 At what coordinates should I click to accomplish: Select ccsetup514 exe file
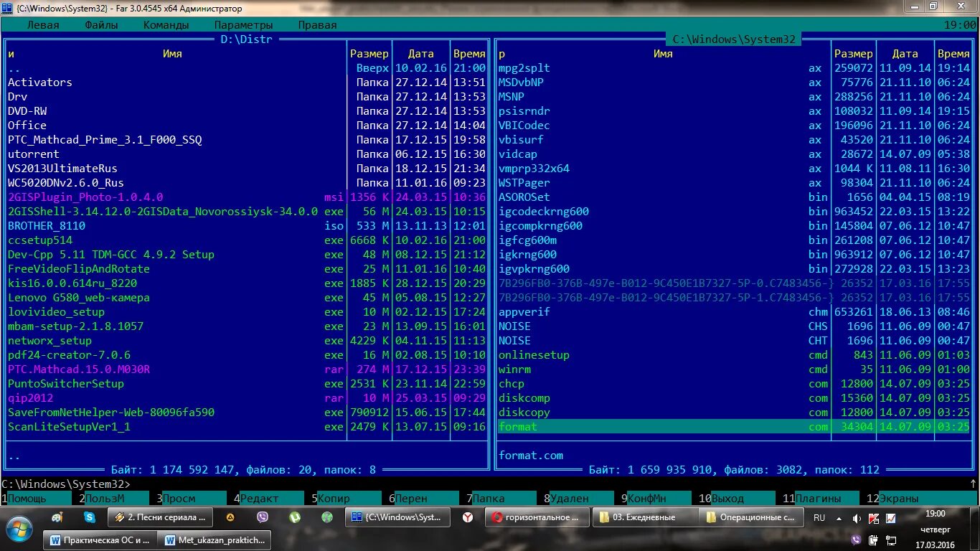click(245, 240)
